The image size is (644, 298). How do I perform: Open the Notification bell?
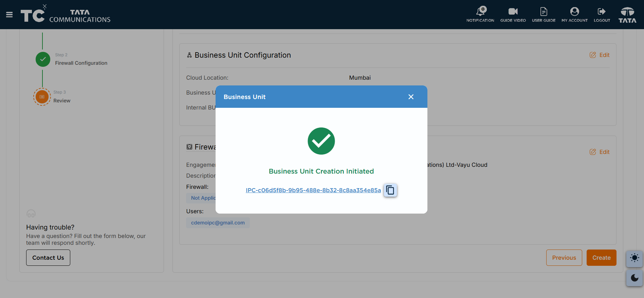[x=480, y=14]
